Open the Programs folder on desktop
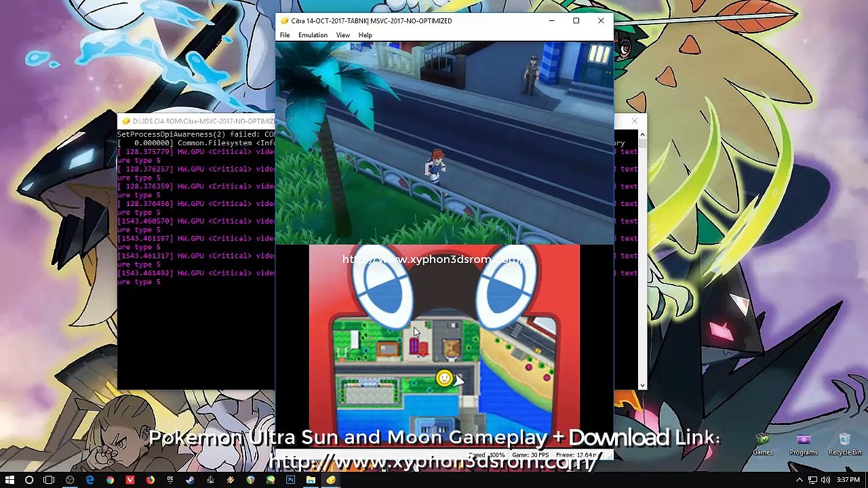868x488 pixels. coord(804,445)
